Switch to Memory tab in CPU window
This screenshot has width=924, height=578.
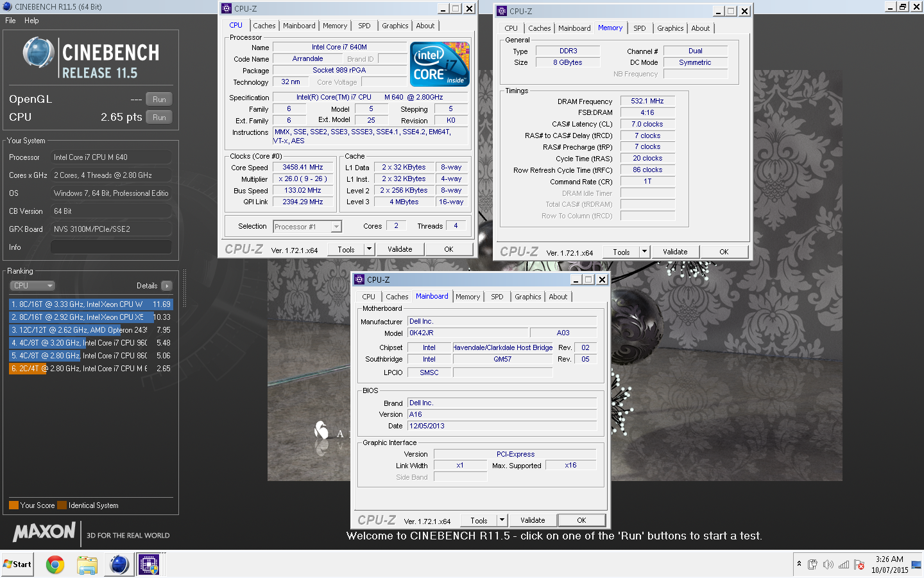(335, 26)
